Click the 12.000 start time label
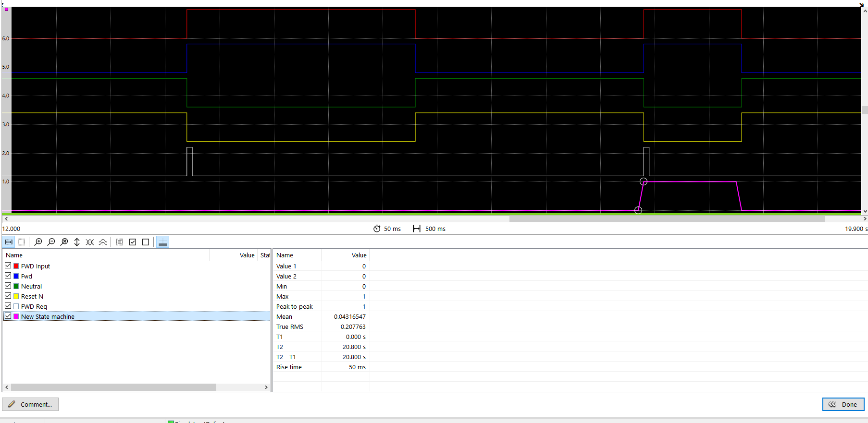Viewport: 868px width, 423px height. tap(12, 229)
